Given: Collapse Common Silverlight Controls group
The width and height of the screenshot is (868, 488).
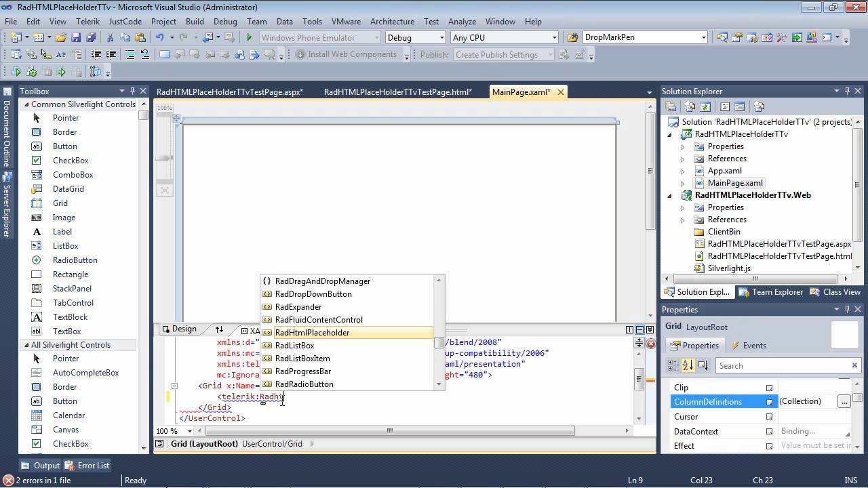Looking at the screenshot, I should (x=26, y=104).
